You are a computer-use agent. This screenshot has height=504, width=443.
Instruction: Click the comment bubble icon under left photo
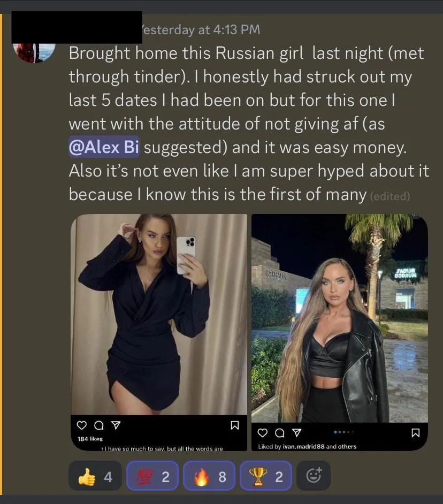[98, 425]
